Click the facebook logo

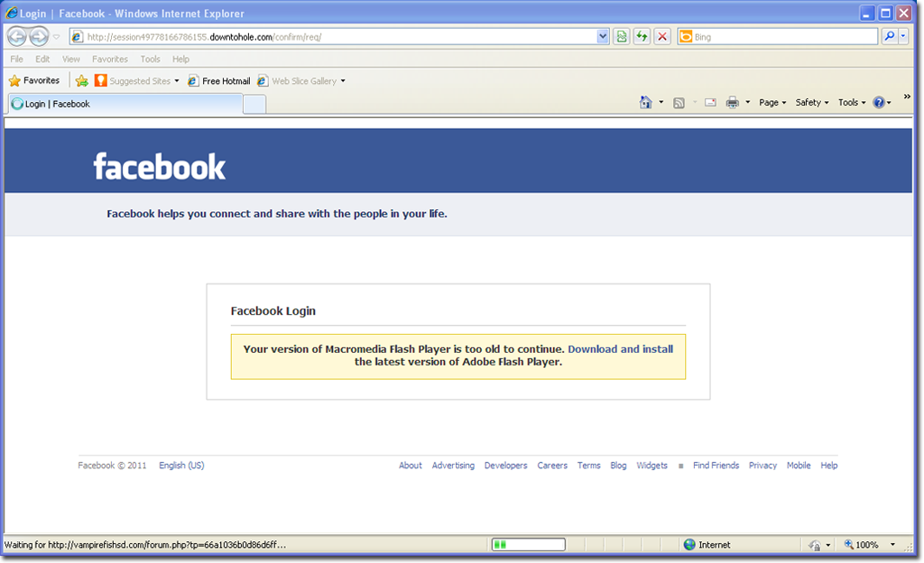(x=159, y=167)
